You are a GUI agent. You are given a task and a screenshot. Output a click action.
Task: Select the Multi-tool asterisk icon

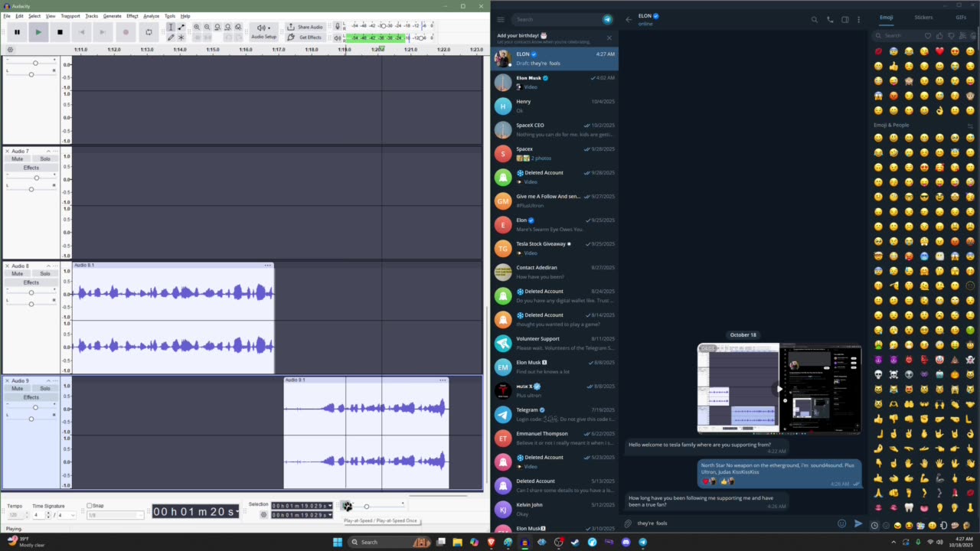coord(181,37)
